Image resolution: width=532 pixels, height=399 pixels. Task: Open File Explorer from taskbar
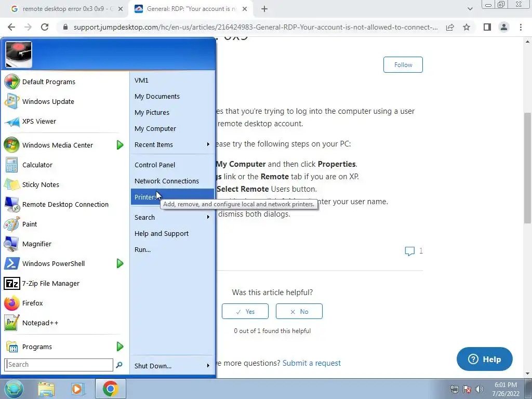point(46,389)
